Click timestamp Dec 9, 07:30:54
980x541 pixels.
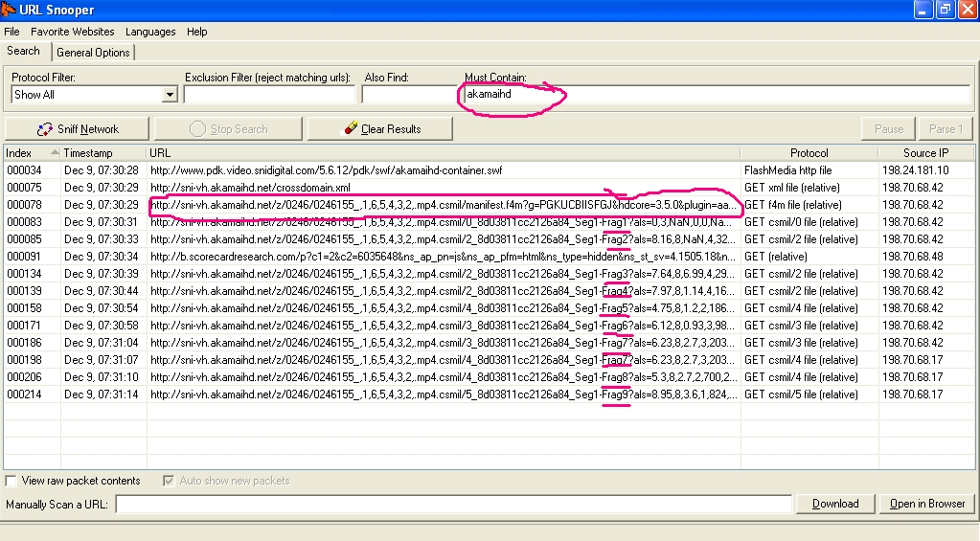[x=102, y=308]
